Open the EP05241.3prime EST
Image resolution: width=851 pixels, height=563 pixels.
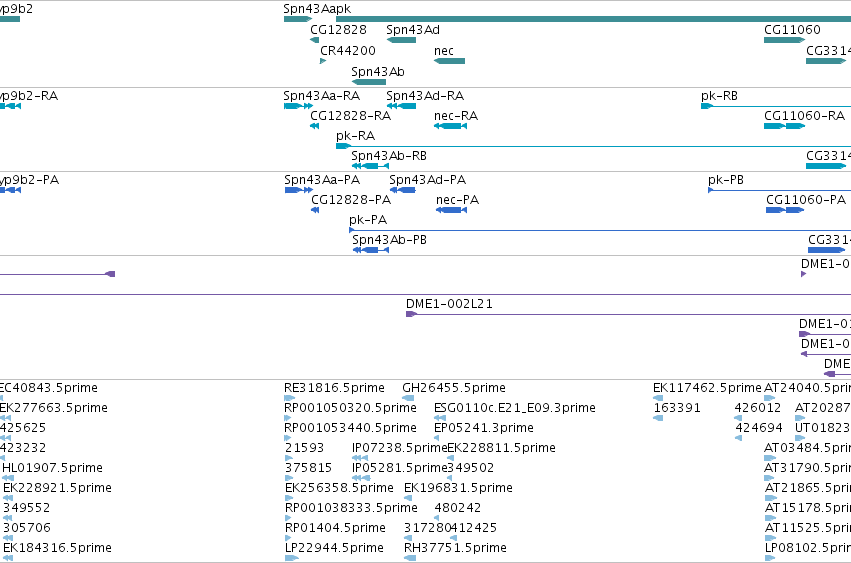coord(437,438)
